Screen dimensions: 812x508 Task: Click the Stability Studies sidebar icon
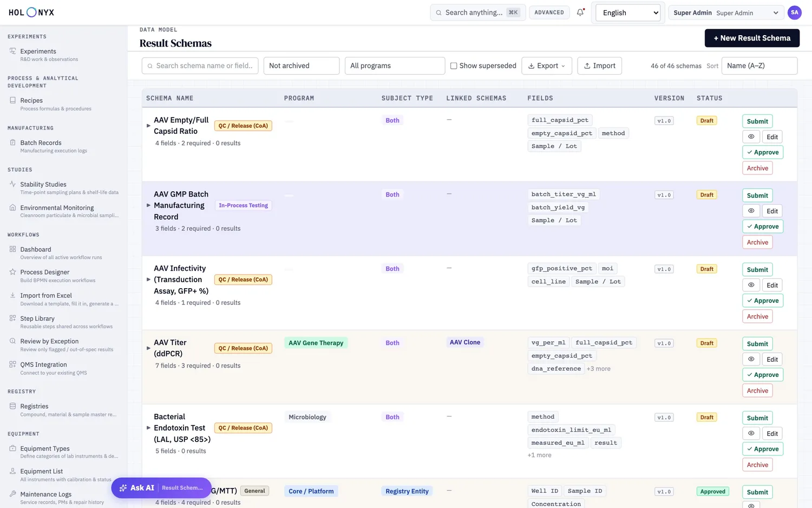pos(12,184)
